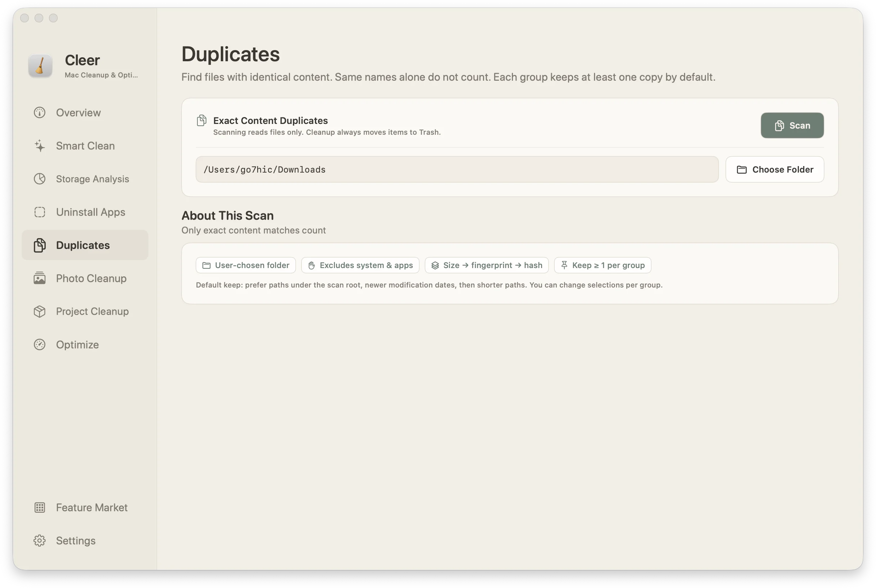876x588 pixels.
Task: Click the Excludes system & apps chip text
Action: pyautogui.click(x=366, y=266)
